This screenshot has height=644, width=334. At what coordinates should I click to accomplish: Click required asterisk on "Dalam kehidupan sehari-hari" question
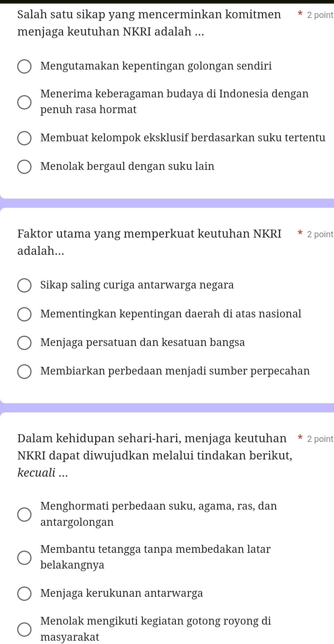tap(300, 438)
